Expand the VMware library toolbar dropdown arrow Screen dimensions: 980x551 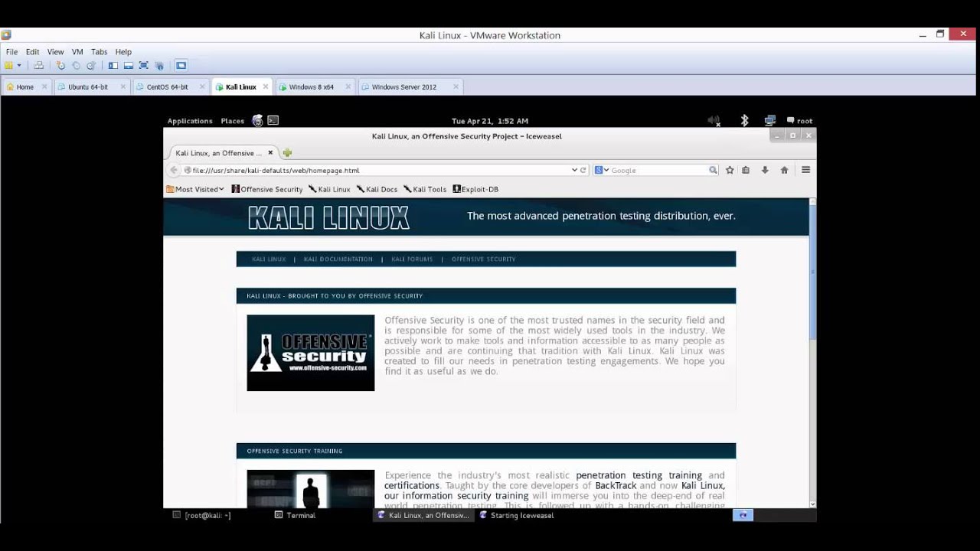[19, 66]
